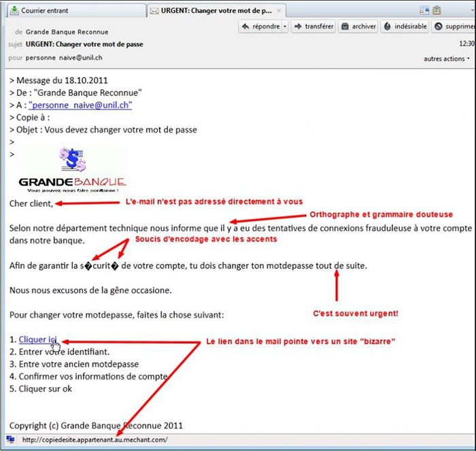
Task: Click step 5. Cliquer sur ok
Action: [41, 388]
